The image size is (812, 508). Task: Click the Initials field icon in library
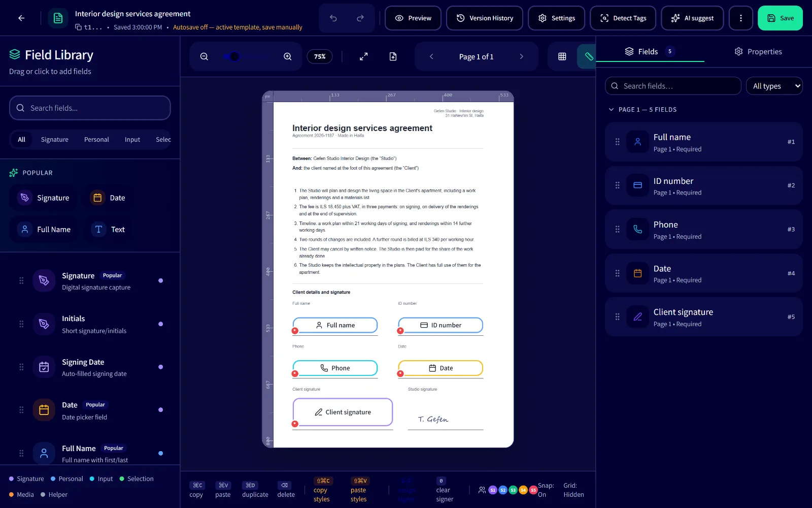click(44, 324)
